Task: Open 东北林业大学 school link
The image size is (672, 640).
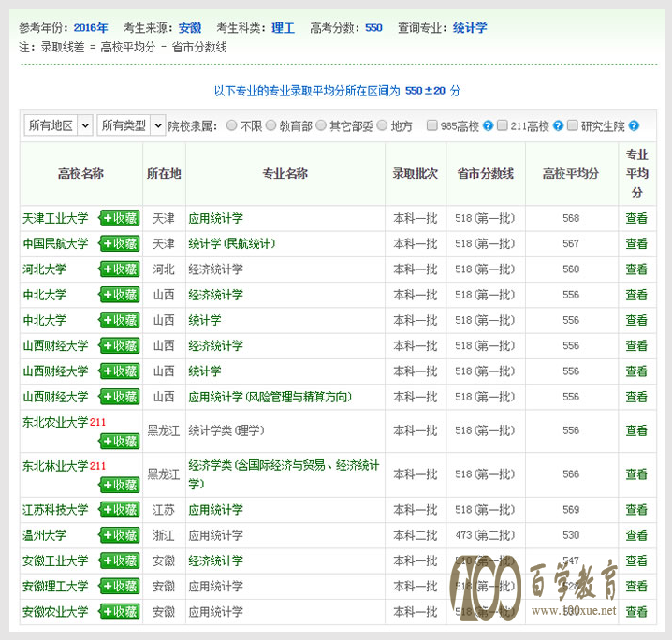Action: 55,466
